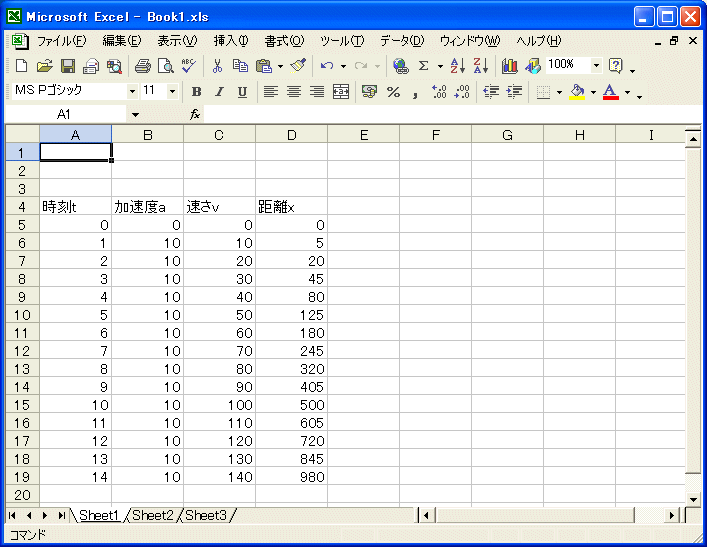Screen dimensions: 707x547
Task: Click the Paste clipboard icon
Action: click(264, 66)
